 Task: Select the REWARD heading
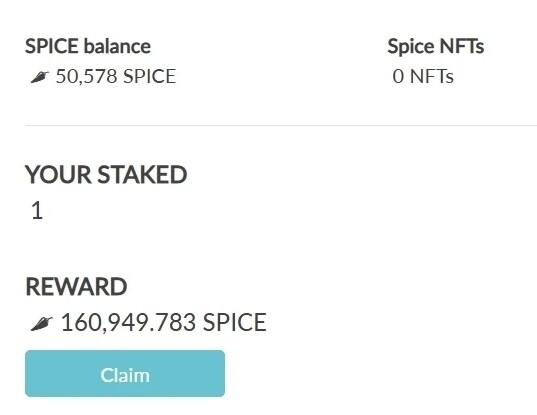pos(76,287)
